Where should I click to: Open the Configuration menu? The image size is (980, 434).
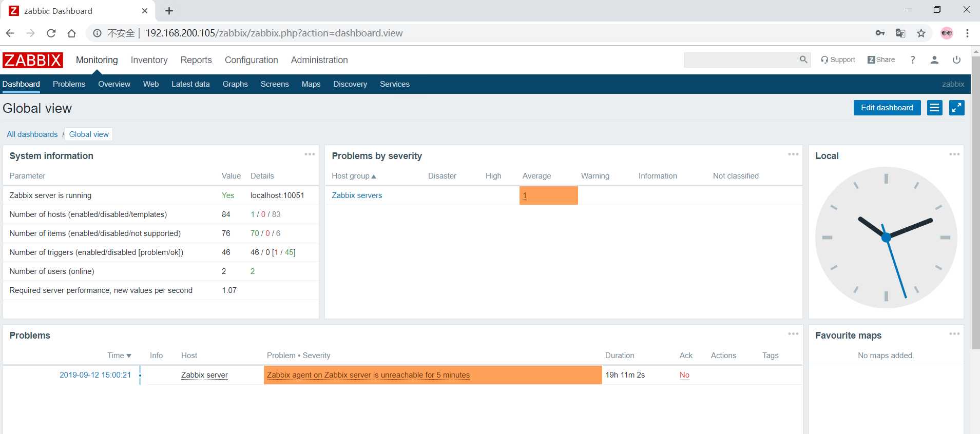pyautogui.click(x=252, y=60)
